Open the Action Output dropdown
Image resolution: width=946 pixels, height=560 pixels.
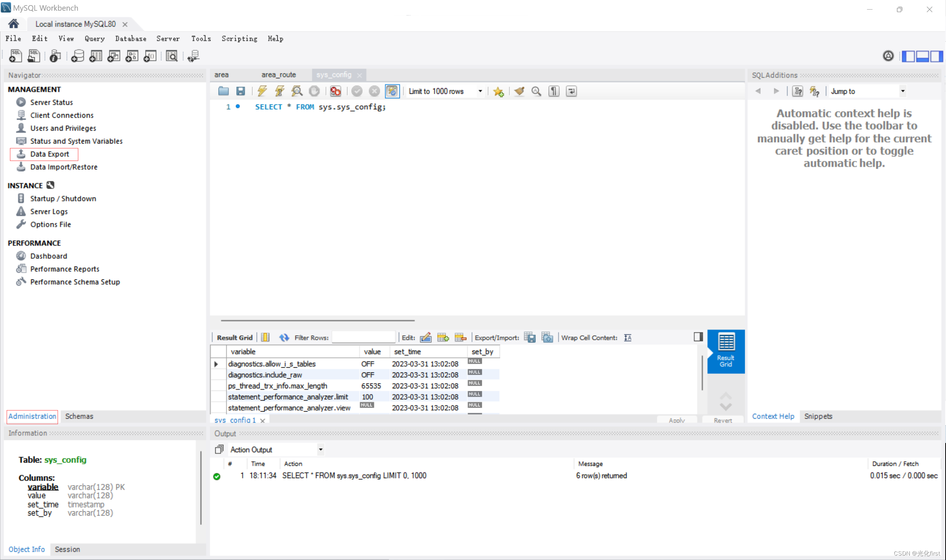point(320,449)
